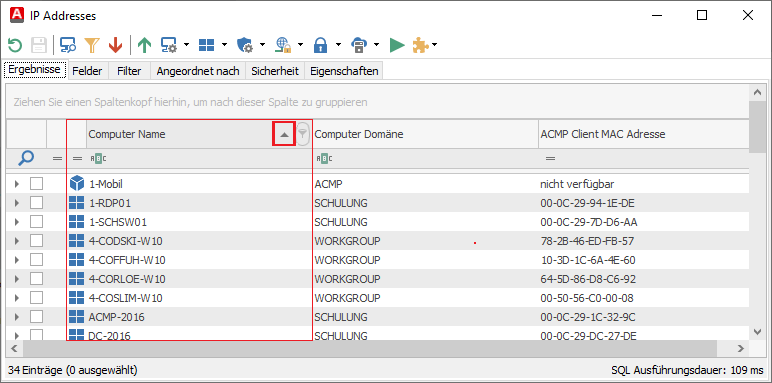772x383 pixels.
Task: Click the blue padlock toolbar icon
Action: coord(321,45)
